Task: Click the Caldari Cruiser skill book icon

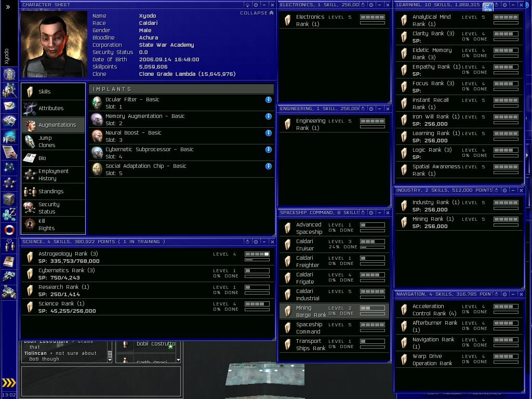Action: (x=287, y=244)
